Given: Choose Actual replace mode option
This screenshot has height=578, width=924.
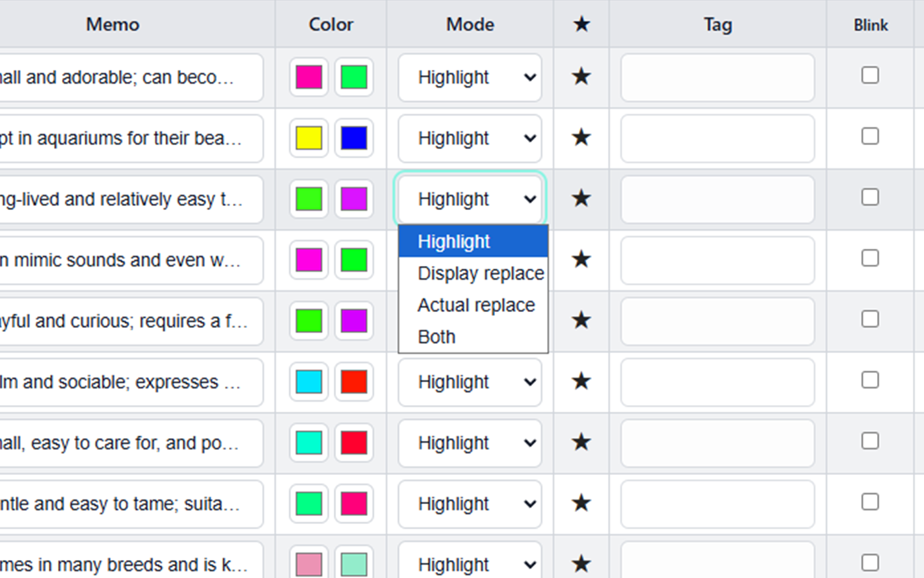Looking at the screenshot, I should [x=476, y=305].
